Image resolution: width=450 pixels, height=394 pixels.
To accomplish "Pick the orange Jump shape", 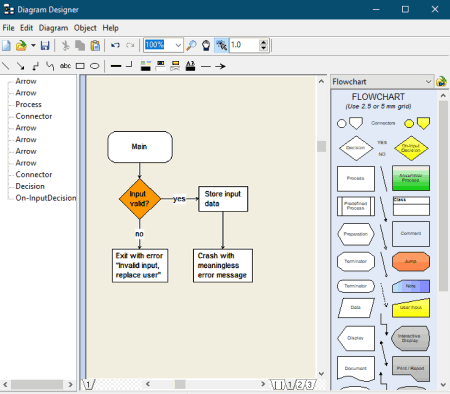I will coord(411,261).
